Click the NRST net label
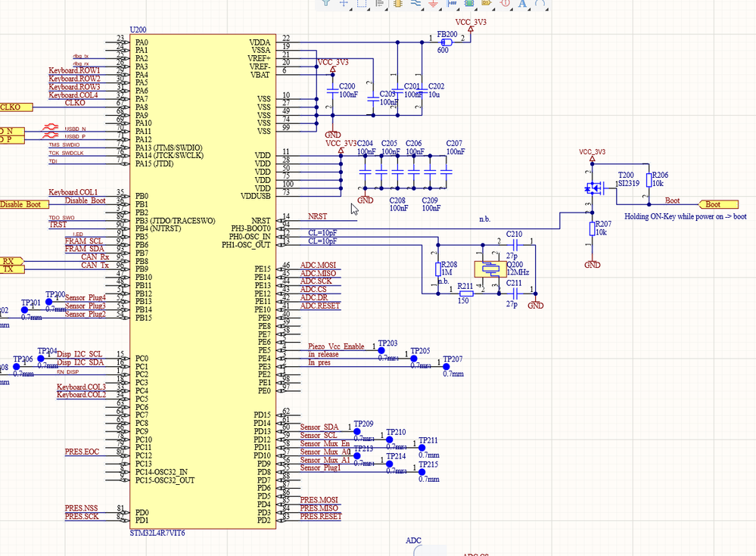The width and height of the screenshot is (756, 556). (317, 216)
